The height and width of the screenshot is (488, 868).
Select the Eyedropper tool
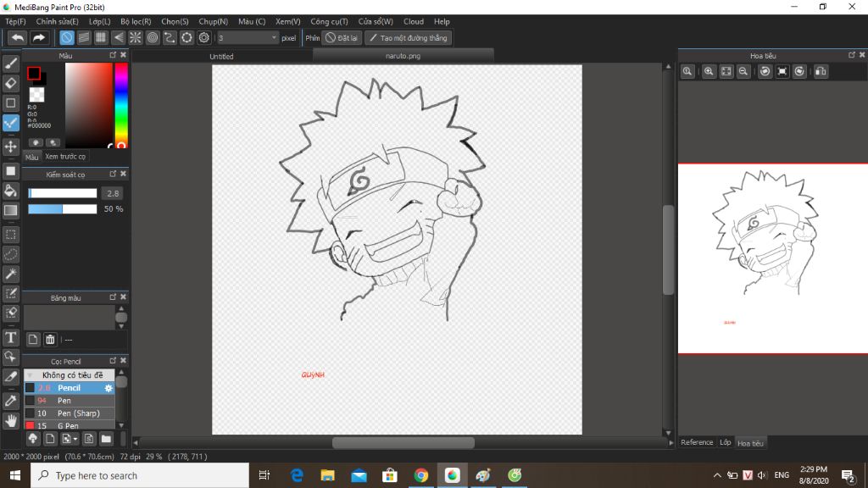click(x=10, y=401)
